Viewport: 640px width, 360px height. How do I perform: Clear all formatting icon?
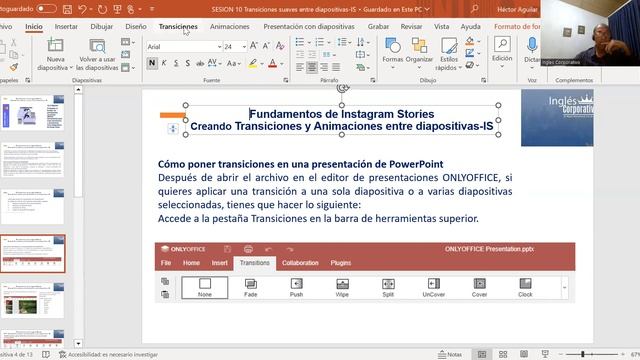point(280,46)
